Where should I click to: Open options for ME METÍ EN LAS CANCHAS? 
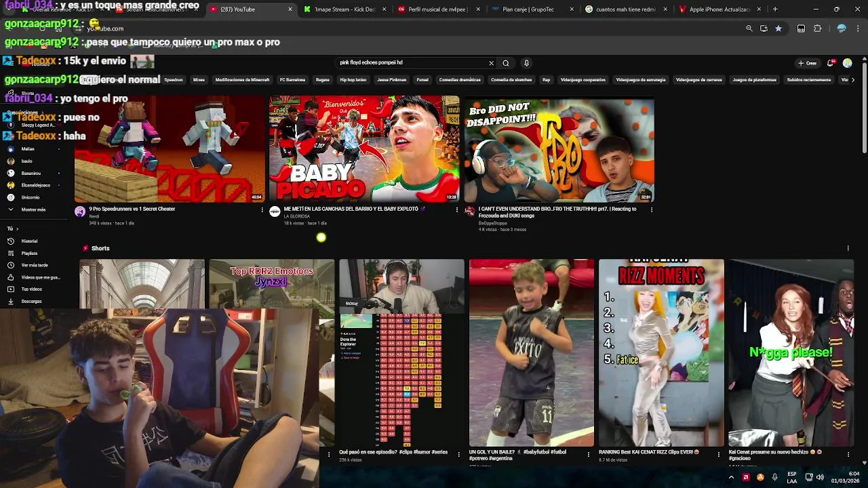[457, 210]
